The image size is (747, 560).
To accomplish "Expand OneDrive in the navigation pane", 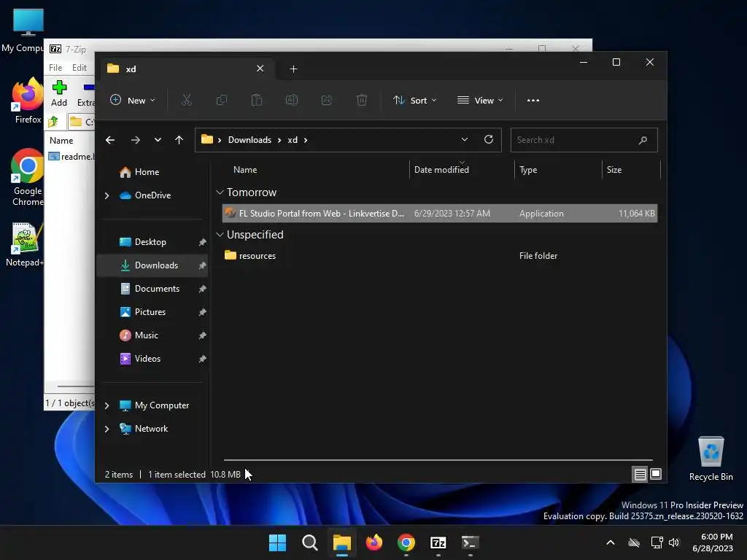I will pos(107,195).
